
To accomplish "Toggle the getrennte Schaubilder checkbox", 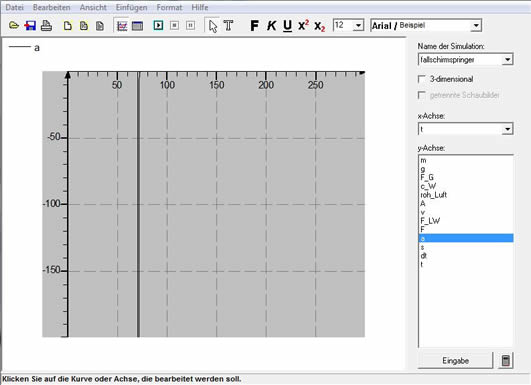I will 422,95.
